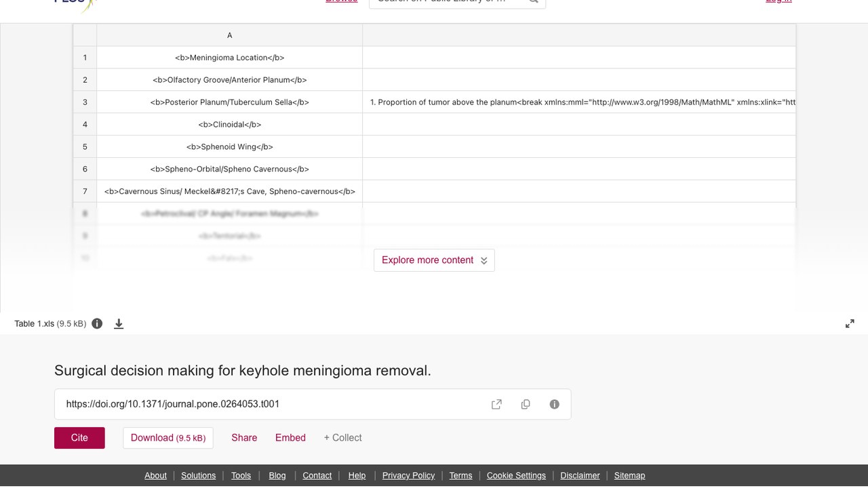
Task: Expand Explore more content
Action: (x=434, y=260)
